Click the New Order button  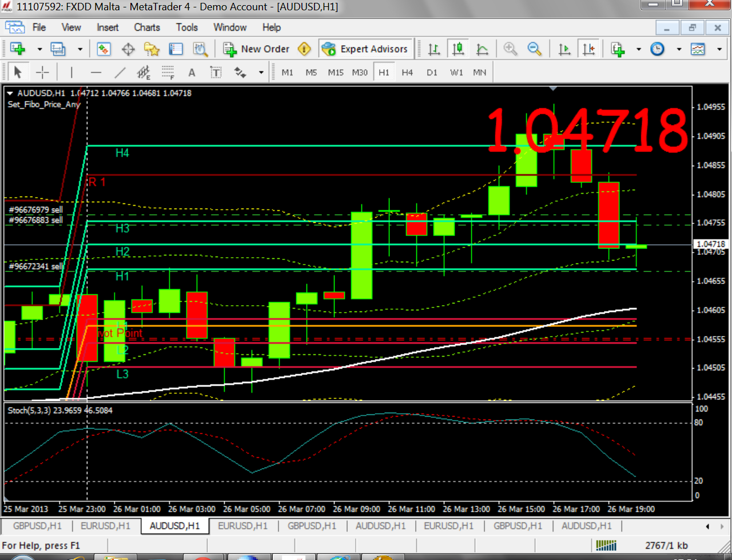click(257, 49)
